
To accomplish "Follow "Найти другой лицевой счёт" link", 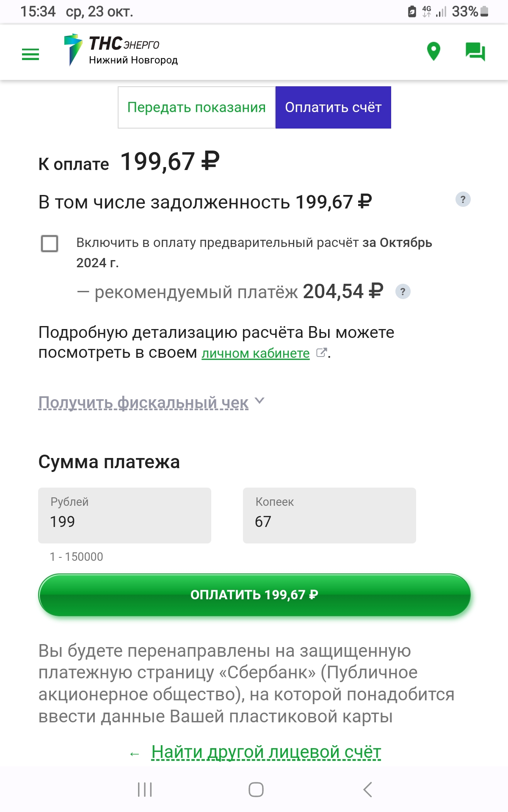I will tap(266, 752).
